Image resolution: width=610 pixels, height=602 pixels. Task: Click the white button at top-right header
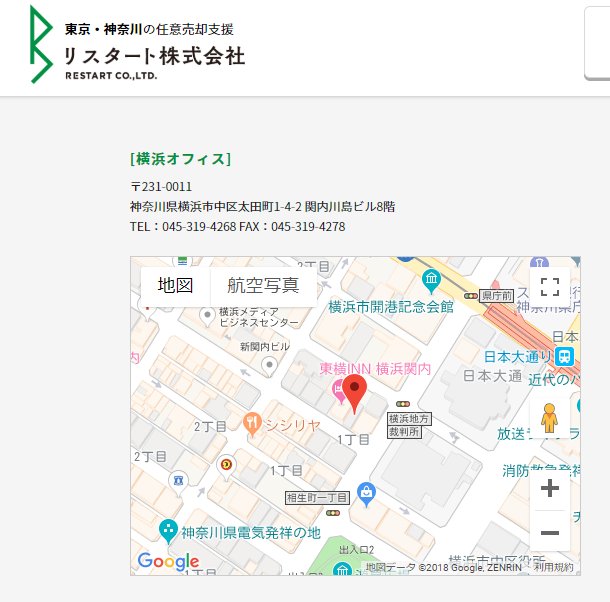click(598, 43)
